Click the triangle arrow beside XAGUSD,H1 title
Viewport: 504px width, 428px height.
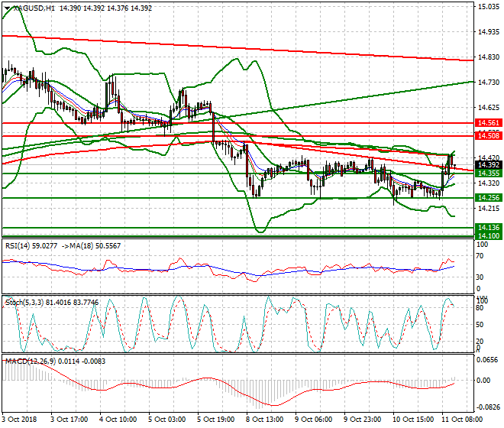[8, 8]
